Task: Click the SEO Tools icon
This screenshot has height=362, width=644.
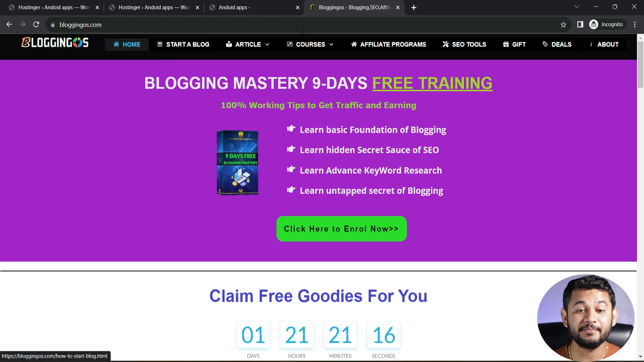Action: coord(446,44)
